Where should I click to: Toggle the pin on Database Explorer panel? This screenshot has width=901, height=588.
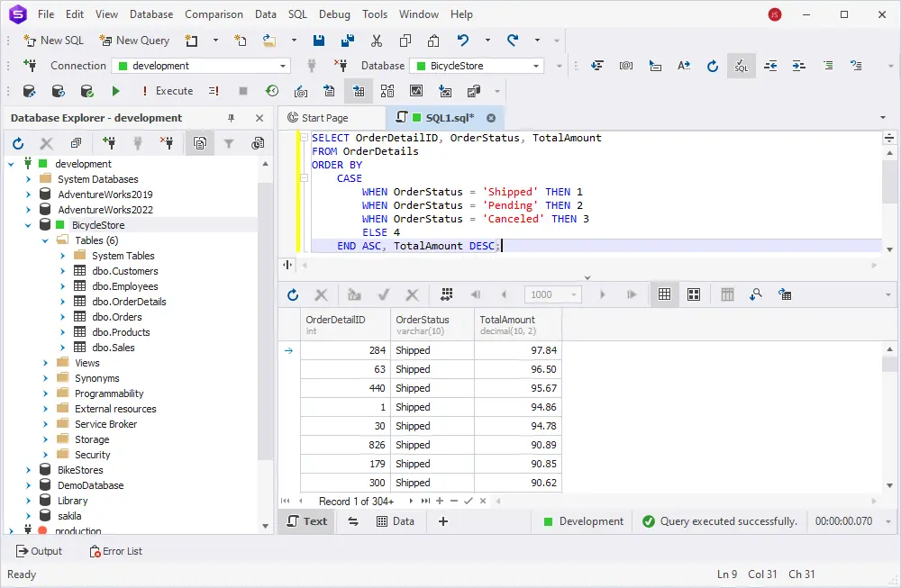[231, 118]
